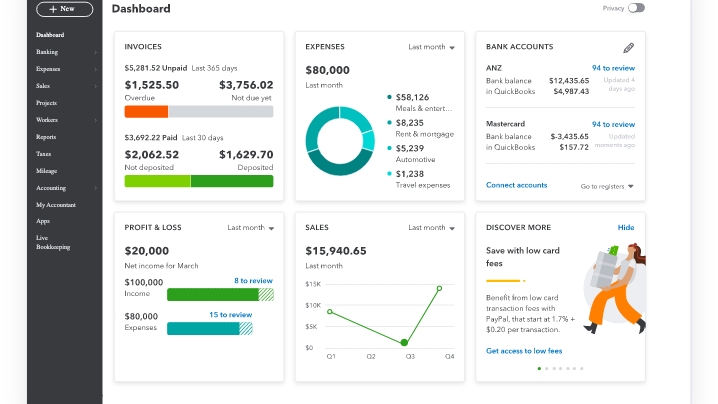This screenshot has height=404, width=718.
Task: Click Get access to low fees link
Action: point(524,351)
